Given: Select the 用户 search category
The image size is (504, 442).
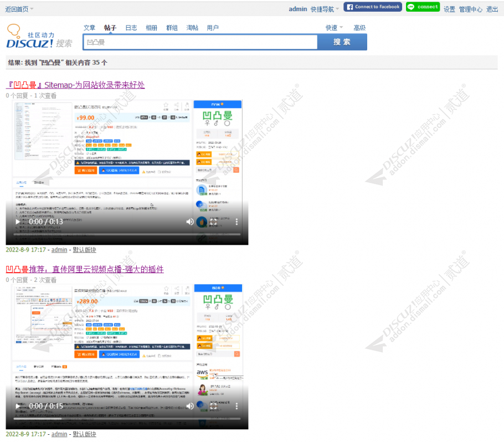Looking at the screenshot, I should tap(213, 27).
